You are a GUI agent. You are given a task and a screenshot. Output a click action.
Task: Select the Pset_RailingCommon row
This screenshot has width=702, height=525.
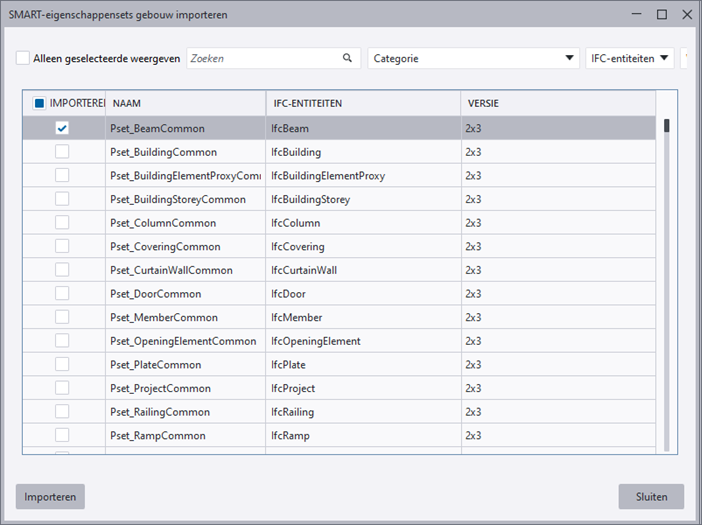(x=160, y=412)
